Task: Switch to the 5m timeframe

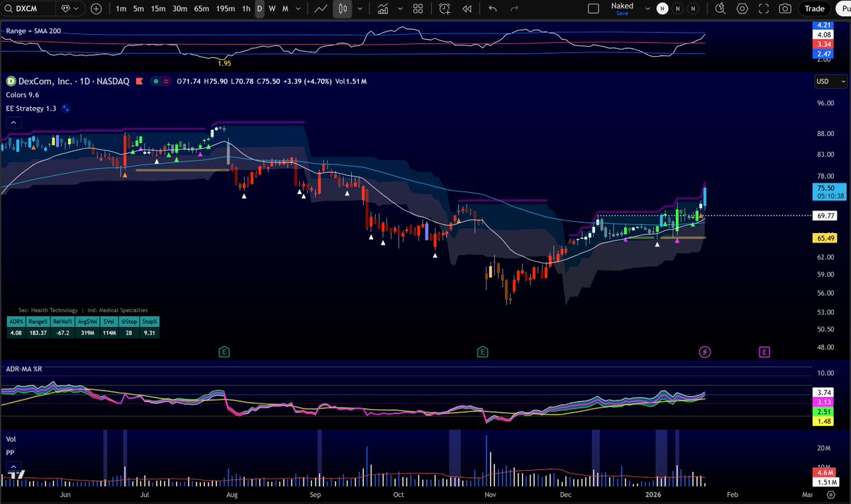Action: tap(138, 9)
